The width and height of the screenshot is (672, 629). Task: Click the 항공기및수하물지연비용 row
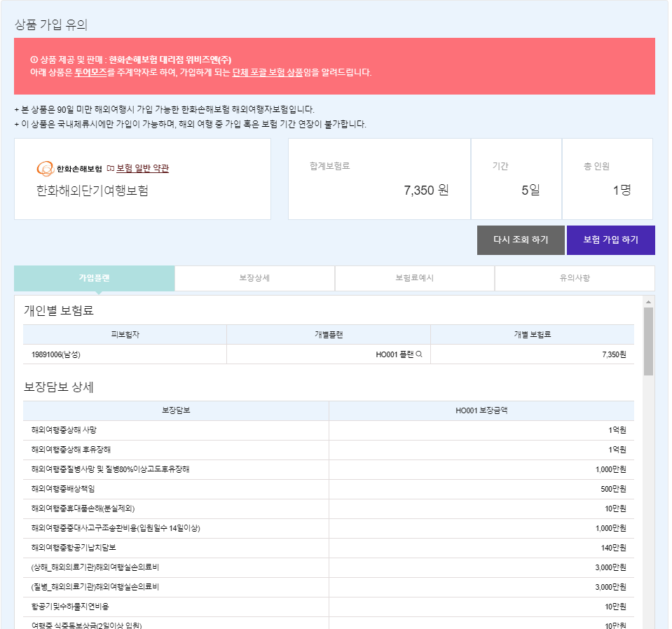click(x=329, y=607)
